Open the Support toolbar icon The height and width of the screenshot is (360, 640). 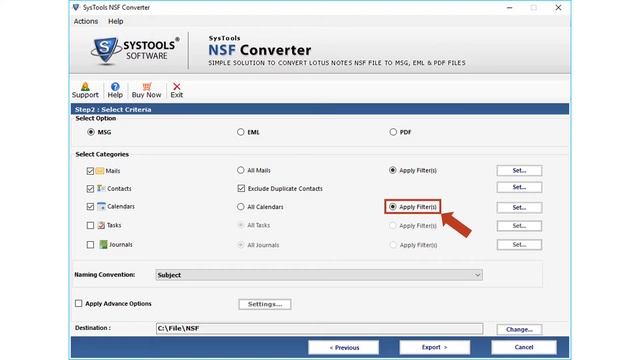pyautogui.click(x=85, y=90)
